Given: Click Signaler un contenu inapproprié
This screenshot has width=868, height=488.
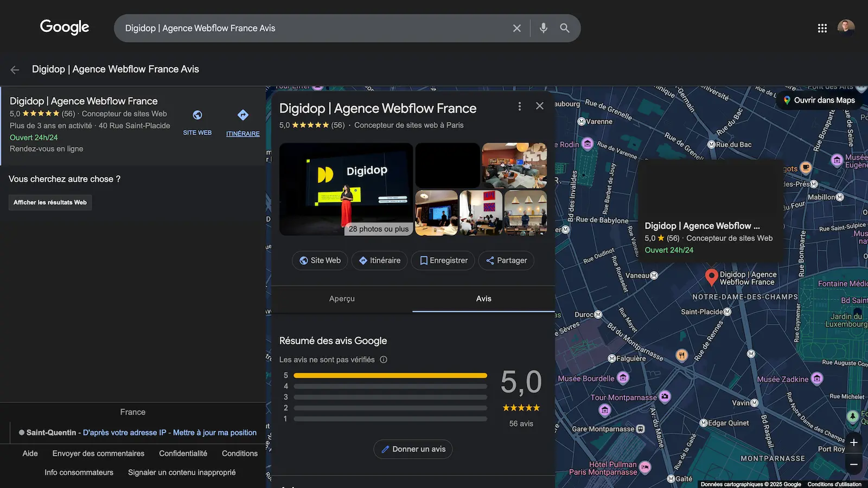Looking at the screenshot, I should click(182, 472).
